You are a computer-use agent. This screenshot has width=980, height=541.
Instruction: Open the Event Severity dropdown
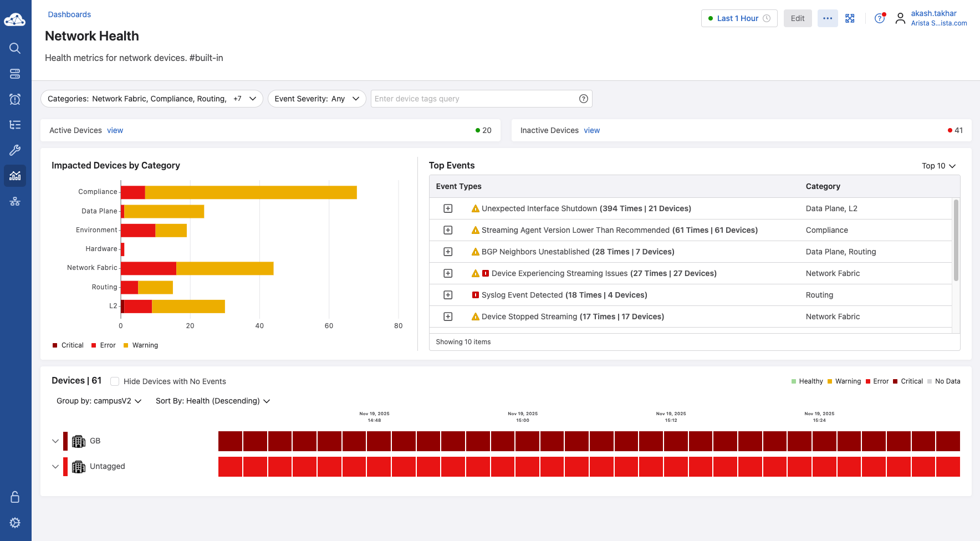317,99
